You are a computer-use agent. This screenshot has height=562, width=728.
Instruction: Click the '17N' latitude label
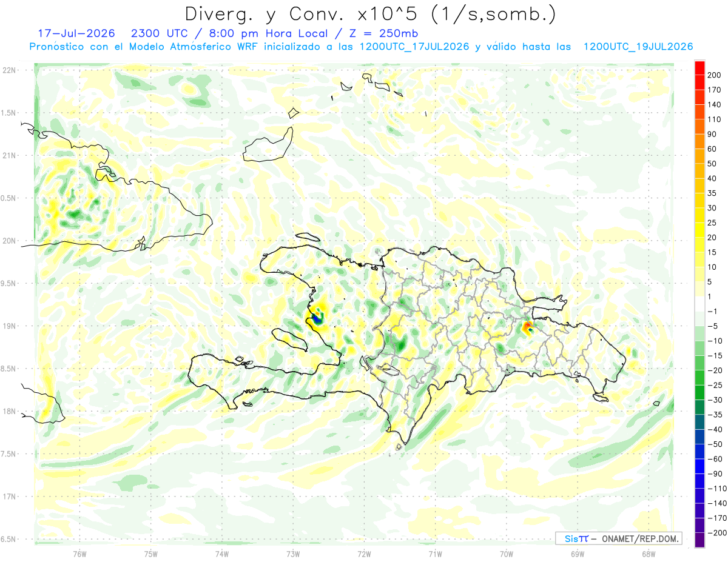coord(9,497)
